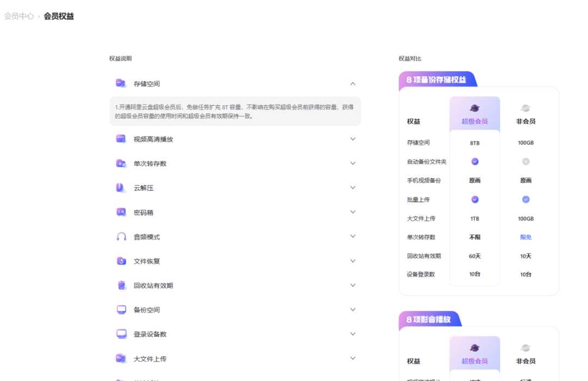This screenshot has height=381, width=588.
Task: Select the 8项备份存储权益 tab header
Action: pyautogui.click(x=437, y=80)
